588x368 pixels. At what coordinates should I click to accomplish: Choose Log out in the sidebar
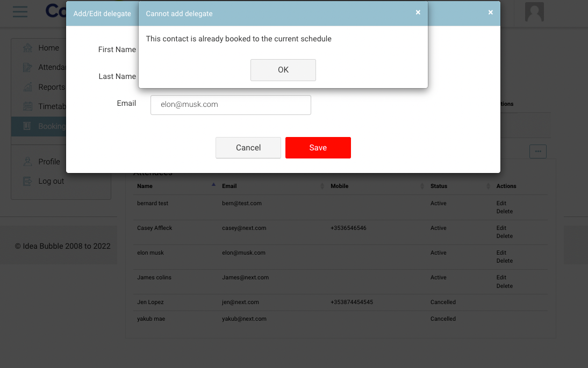pyautogui.click(x=27, y=182)
